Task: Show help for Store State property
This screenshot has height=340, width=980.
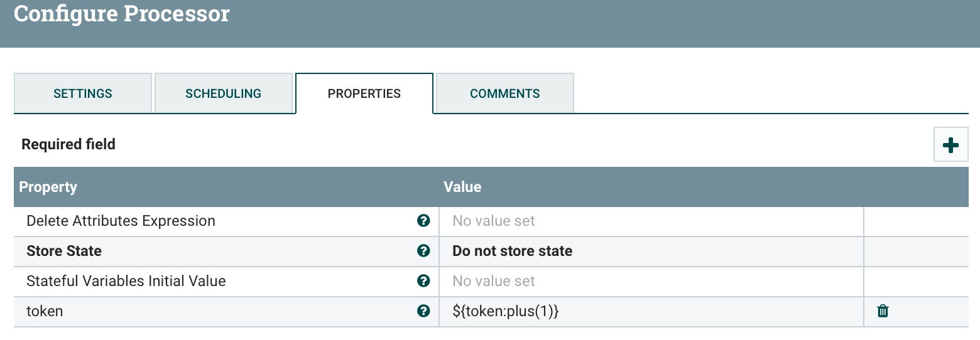Action: coord(423,251)
